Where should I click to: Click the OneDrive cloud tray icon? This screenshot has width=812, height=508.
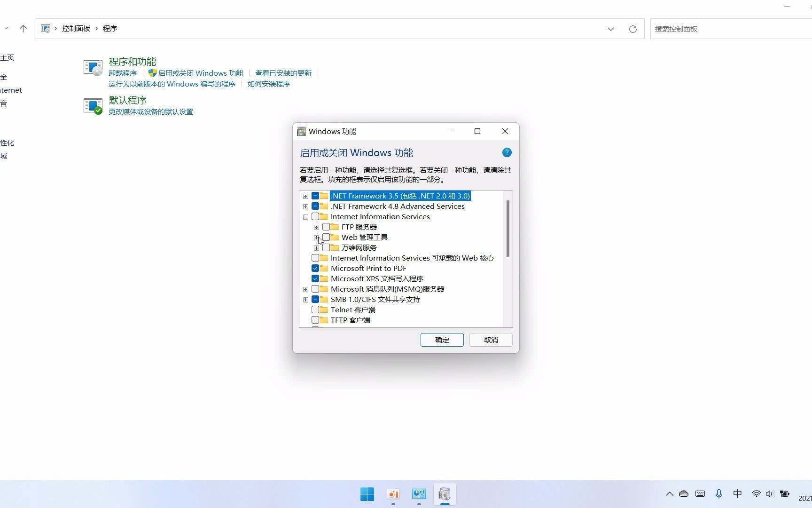[x=684, y=494]
